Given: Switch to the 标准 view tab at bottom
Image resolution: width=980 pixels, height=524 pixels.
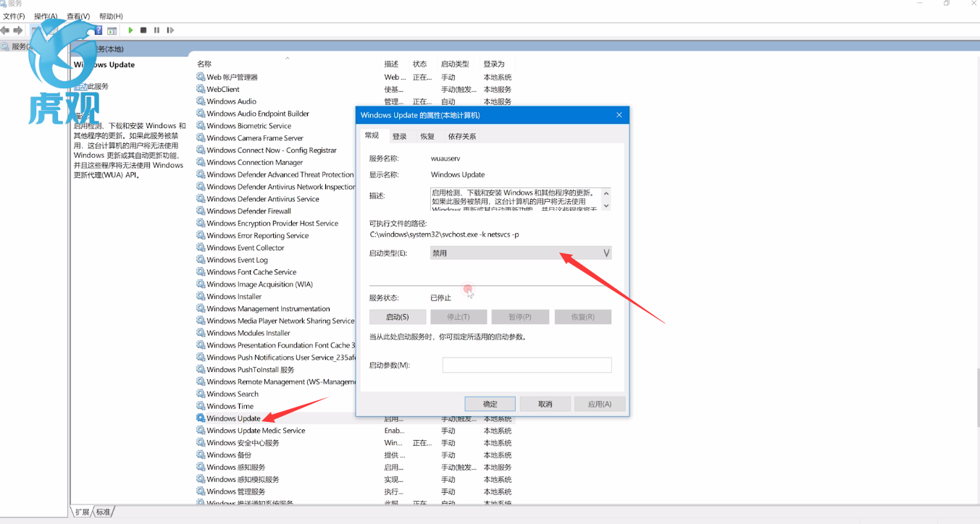Looking at the screenshot, I should click(104, 512).
